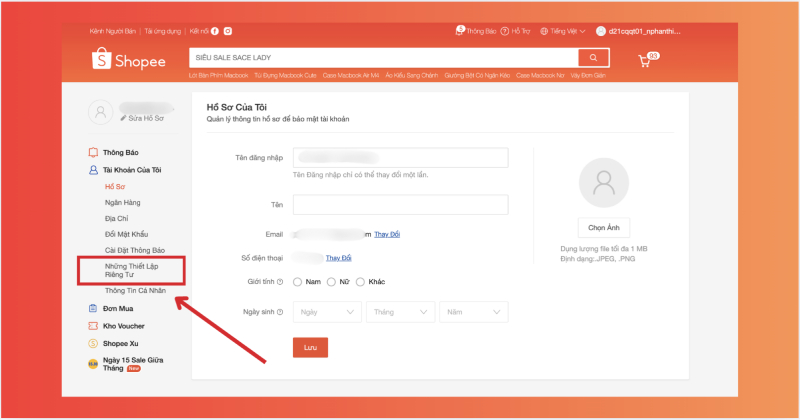The height and width of the screenshot is (420, 800).
Task: Click the Kho Voucher sidebar icon
Action: [93, 326]
